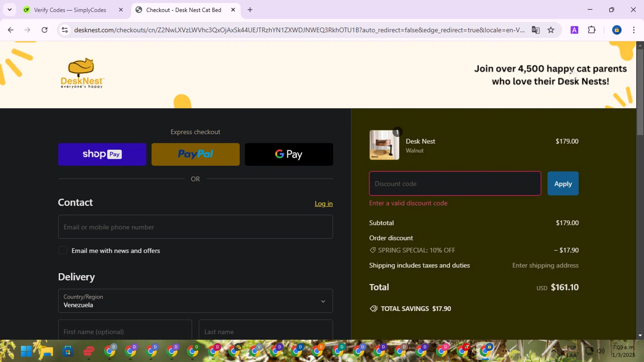The width and height of the screenshot is (644, 362).
Task: Click the address bar URL
Action: pos(299,30)
